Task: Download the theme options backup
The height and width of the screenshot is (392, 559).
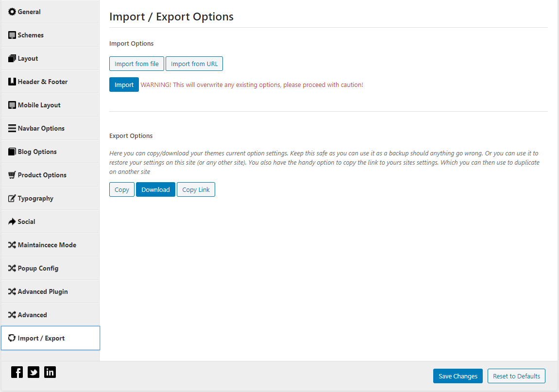Action: click(x=155, y=189)
